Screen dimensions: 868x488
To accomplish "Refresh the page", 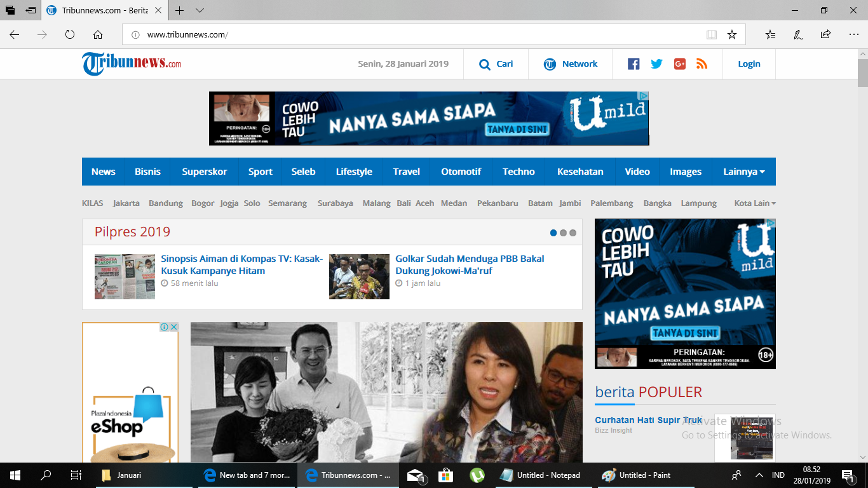I will coord(70,34).
